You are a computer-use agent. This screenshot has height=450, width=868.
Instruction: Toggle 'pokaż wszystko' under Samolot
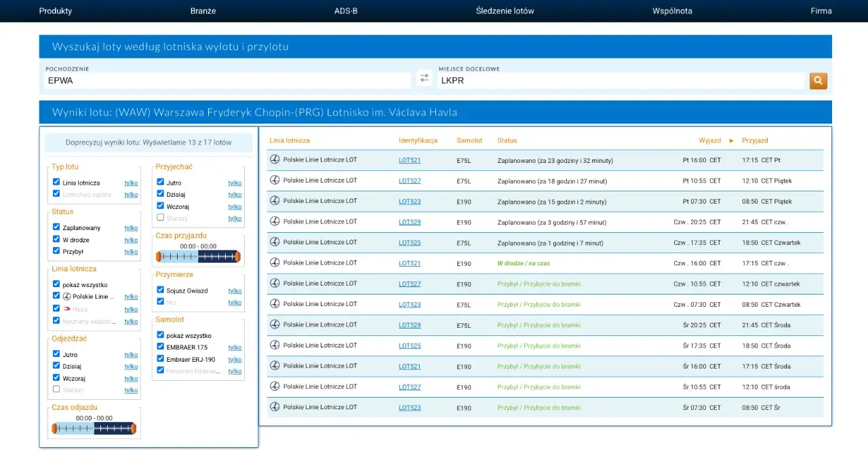click(x=160, y=335)
